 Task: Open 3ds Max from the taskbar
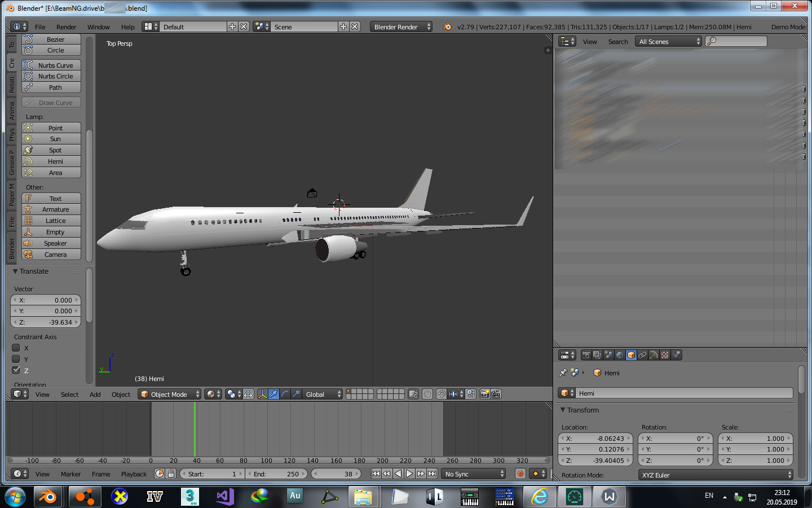click(x=190, y=497)
